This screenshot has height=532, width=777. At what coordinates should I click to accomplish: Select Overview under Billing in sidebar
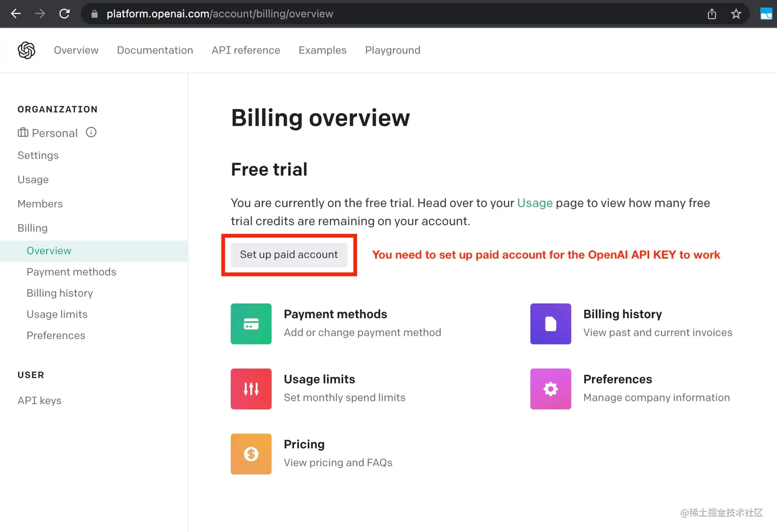point(94,251)
